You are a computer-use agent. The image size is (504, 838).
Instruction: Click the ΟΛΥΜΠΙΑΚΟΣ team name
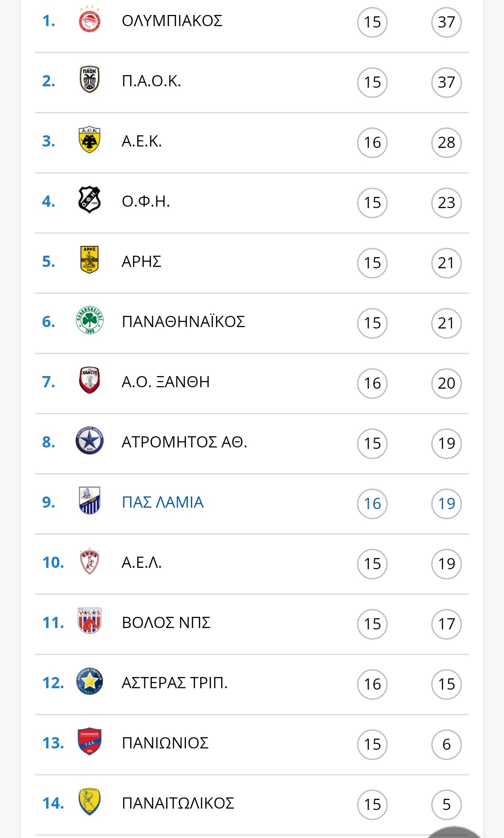coord(172,21)
